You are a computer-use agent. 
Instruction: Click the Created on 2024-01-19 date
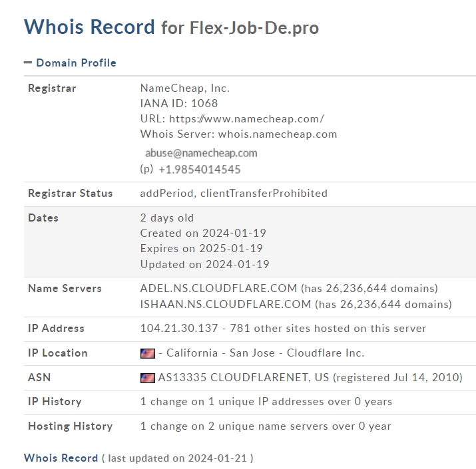click(x=203, y=233)
